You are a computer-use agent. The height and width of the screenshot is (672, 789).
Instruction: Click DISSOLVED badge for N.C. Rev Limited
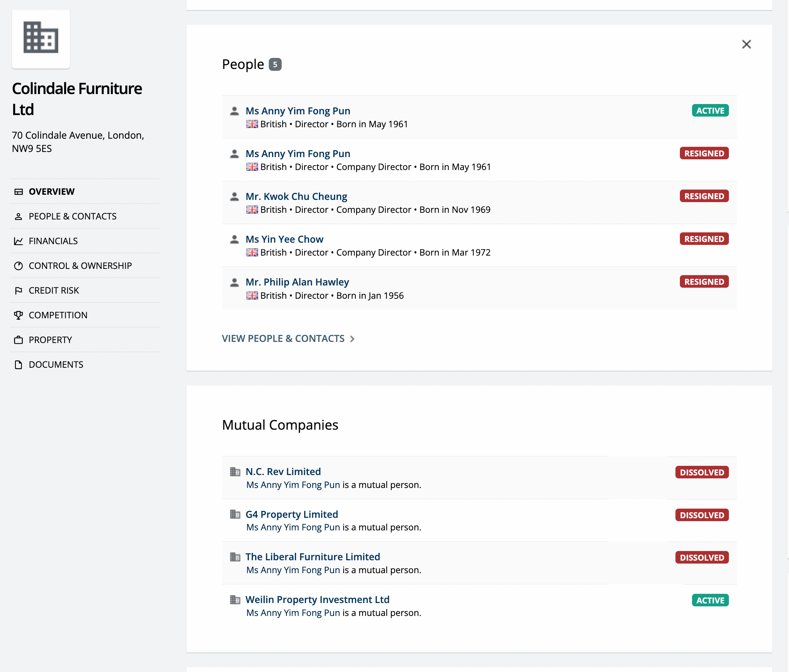pos(702,472)
